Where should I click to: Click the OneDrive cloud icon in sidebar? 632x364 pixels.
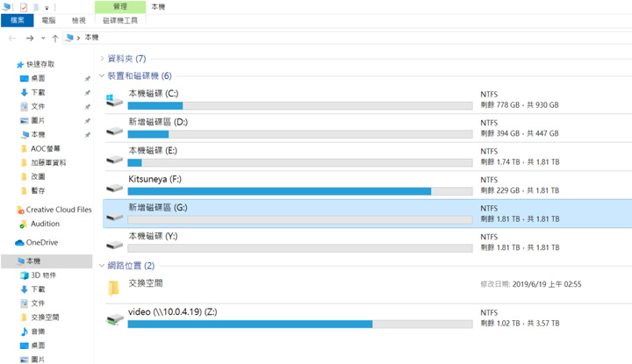(20, 242)
